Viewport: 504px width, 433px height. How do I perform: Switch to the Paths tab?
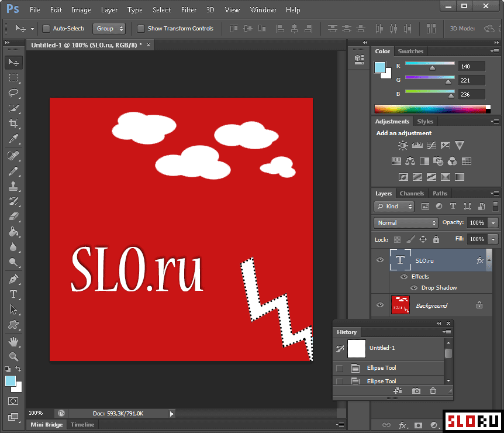tap(440, 193)
